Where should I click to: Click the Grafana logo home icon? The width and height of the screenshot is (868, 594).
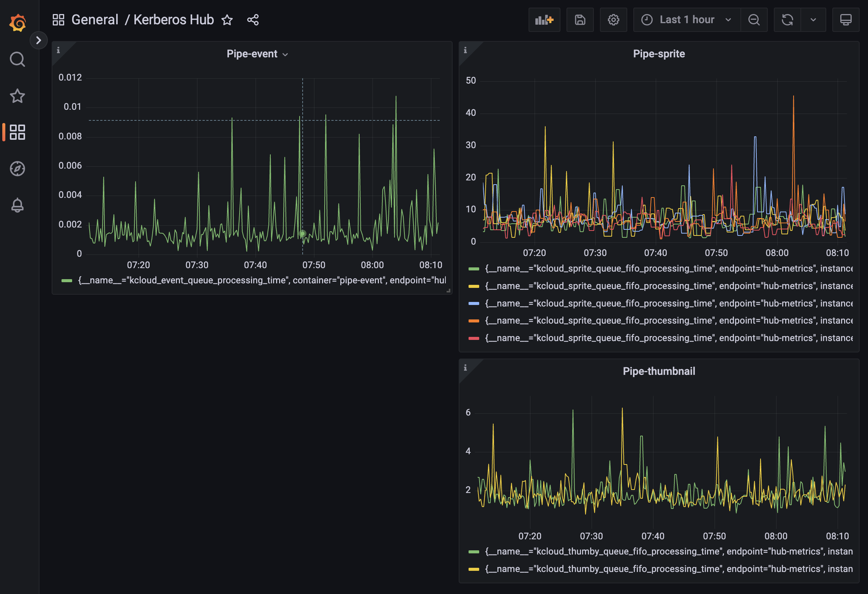pyautogui.click(x=17, y=23)
